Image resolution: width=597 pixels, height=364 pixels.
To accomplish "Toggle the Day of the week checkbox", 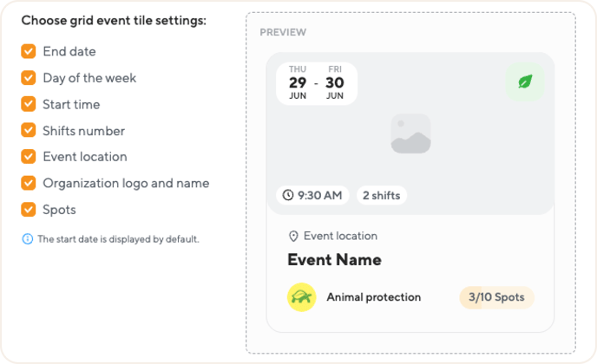I will (x=29, y=78).
